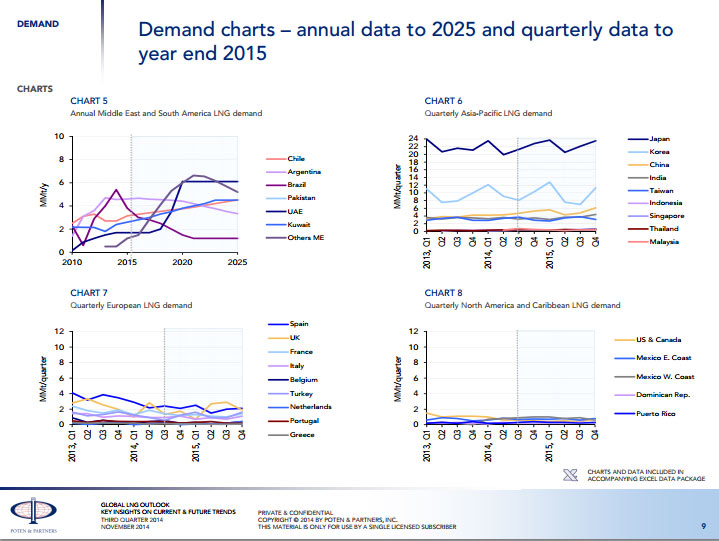Click the CHART 6 title
Image resolution: width=719 pixels, height=541 pixels.
click(x=443, y=101)
